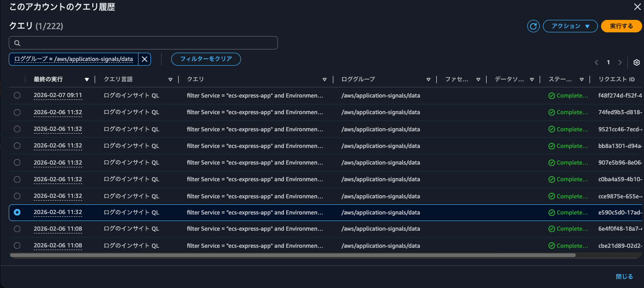The width and height of the screenshot is (644, 288).
Task: Open the アクション dropdown
Action: [570, 26]
